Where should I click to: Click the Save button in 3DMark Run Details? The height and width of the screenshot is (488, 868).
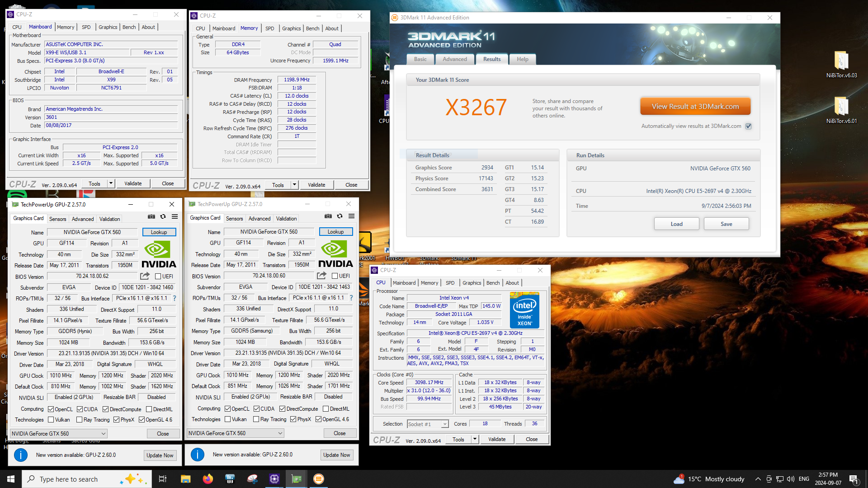[726, 224]
